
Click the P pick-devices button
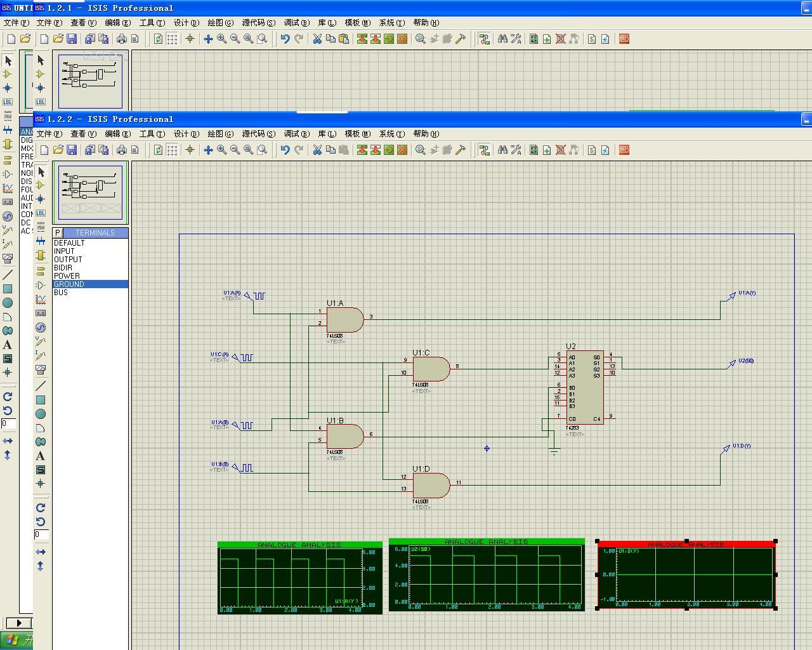[58, 233]
